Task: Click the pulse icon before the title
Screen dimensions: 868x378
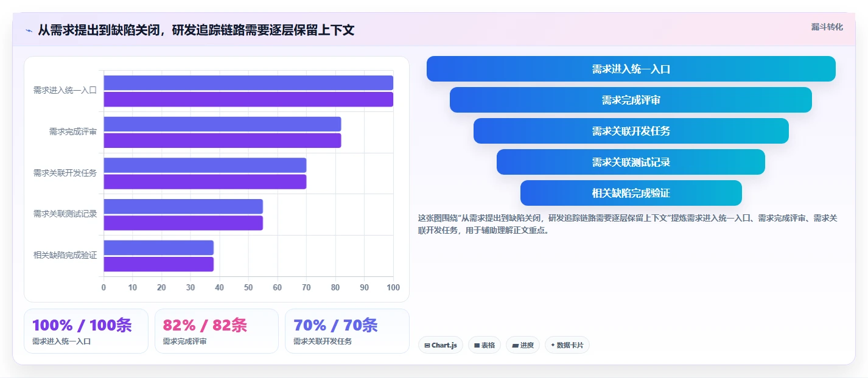Action: click(29, 30)
